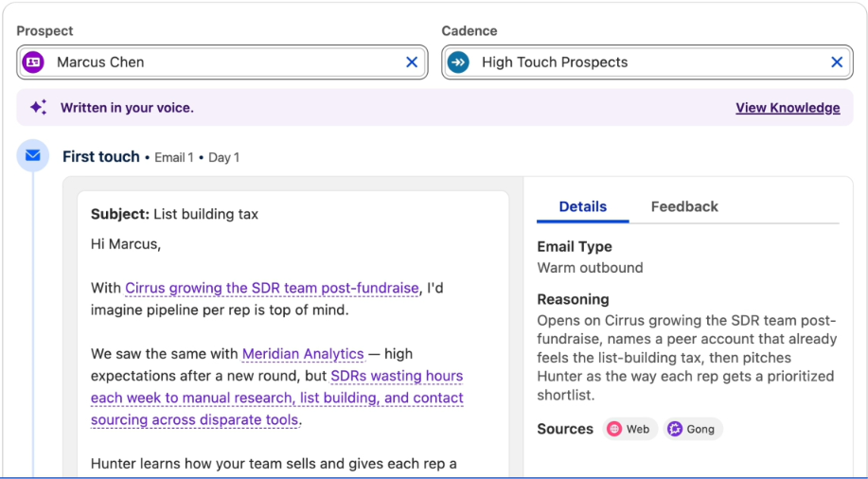Click the 'Hi Marcus,' greeting line

coord(126,244)
